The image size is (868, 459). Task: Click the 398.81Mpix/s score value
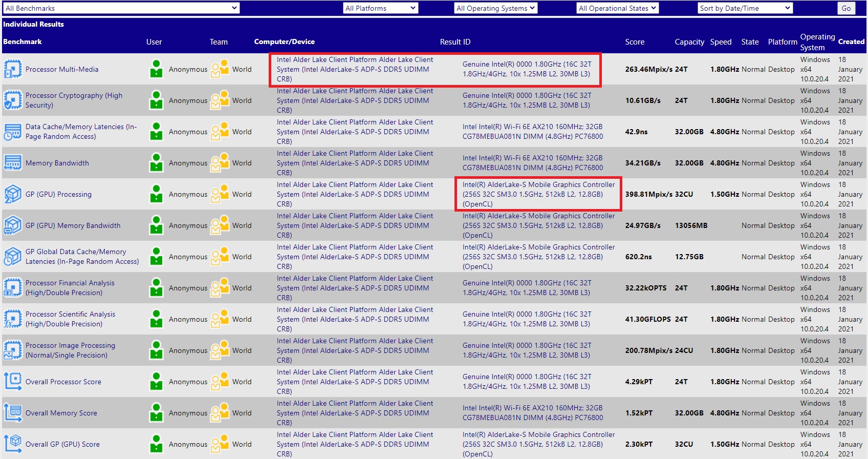[649, 194]
